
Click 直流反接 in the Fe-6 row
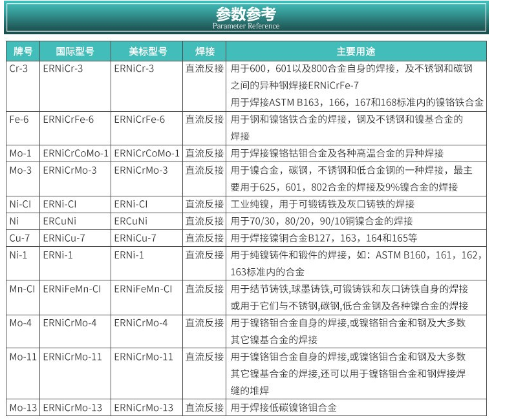click(x=204, y=120)
